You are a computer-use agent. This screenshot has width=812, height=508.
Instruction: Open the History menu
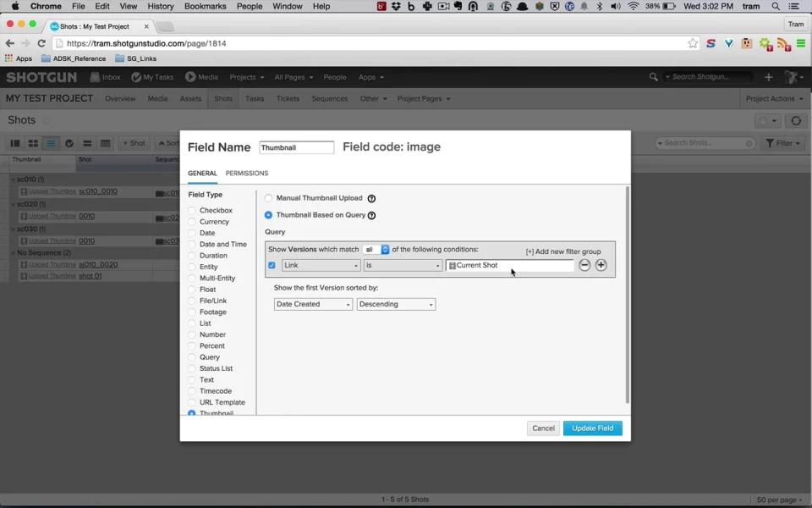(161, 6)
